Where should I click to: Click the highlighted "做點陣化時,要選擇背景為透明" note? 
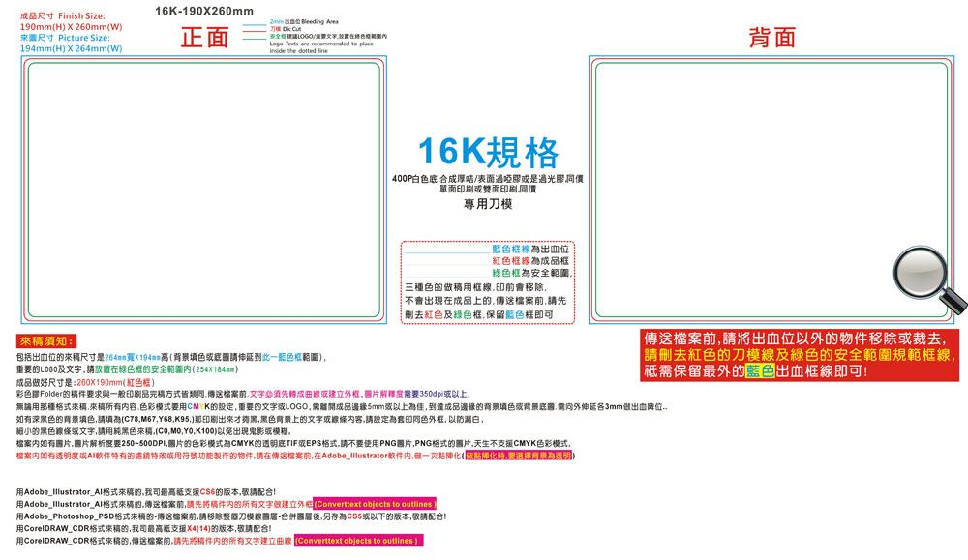coord(518,456)
